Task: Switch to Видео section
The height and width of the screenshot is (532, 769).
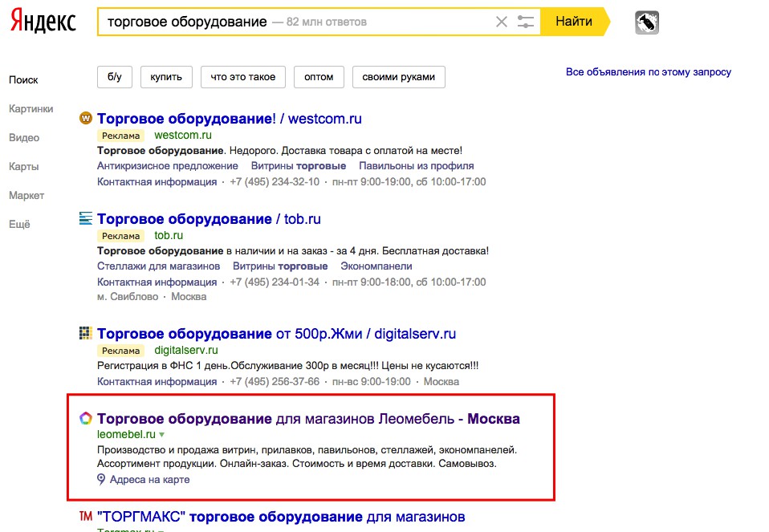Action: click(x=24, y=138)
